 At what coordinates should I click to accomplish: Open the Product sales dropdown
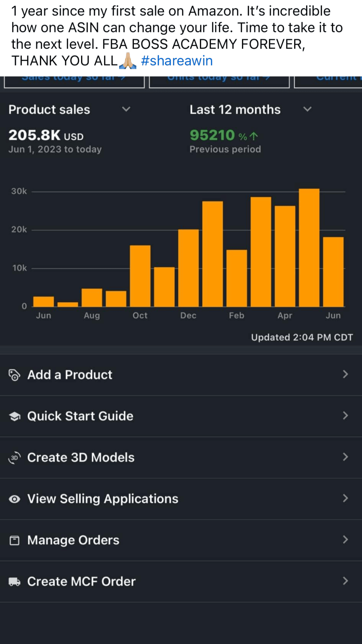(x=126, y=109)
